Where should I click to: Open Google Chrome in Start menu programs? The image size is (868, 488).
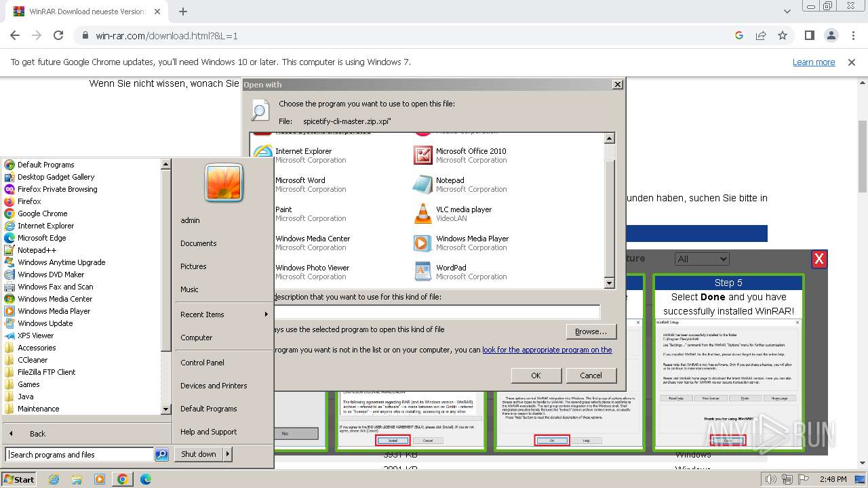coord(43,213)
